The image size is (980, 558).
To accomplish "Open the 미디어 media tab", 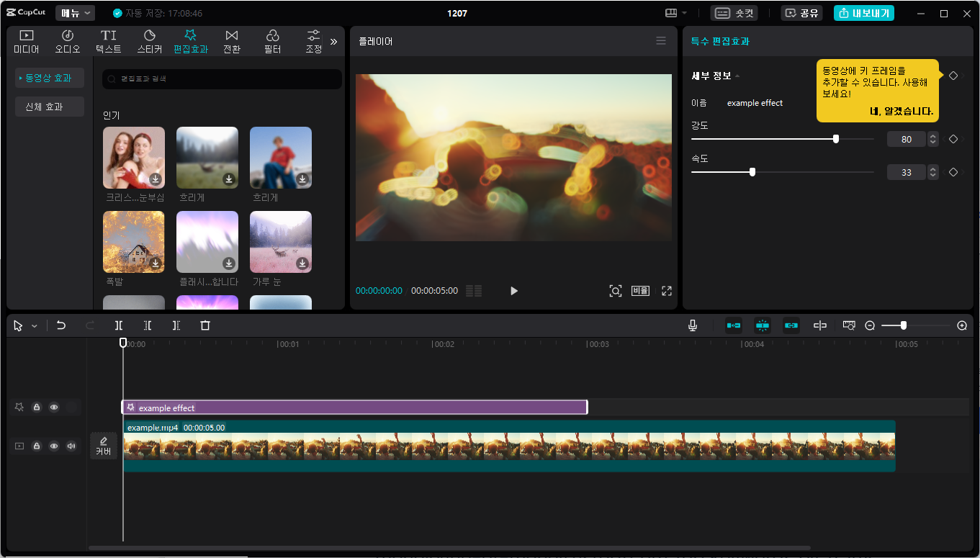I will [x=27, y=42].
